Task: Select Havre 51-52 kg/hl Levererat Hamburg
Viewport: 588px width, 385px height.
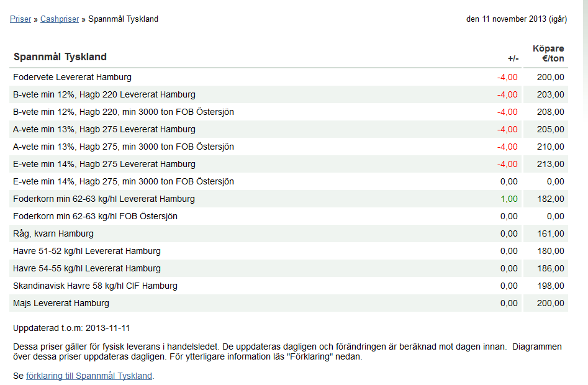Action: pos(289,251)
